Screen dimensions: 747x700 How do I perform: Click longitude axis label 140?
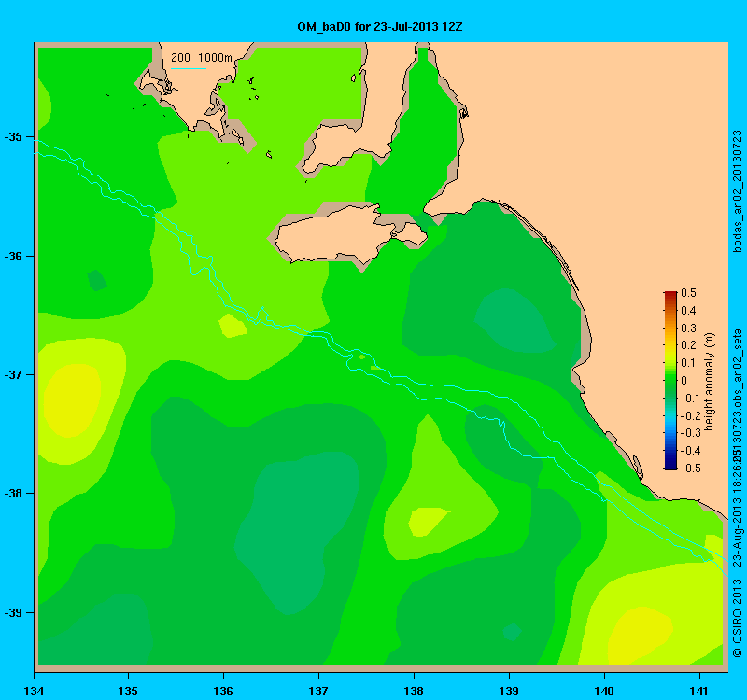pos(604,691)
